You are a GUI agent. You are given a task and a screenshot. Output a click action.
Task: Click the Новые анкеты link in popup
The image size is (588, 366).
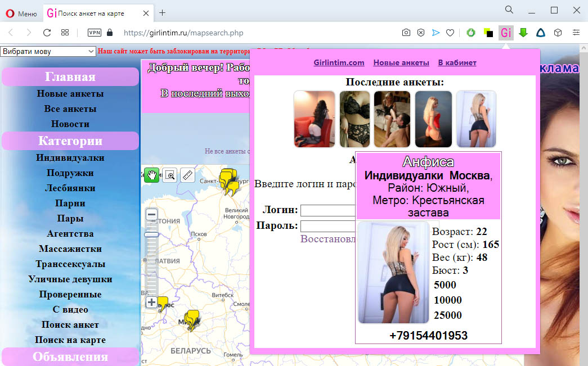[401, 62]
